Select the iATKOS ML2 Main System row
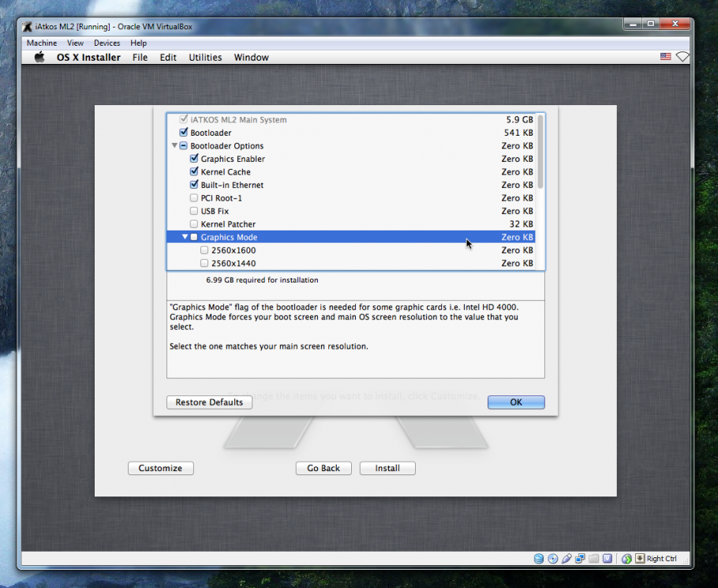718x588 pixels. 351,119
